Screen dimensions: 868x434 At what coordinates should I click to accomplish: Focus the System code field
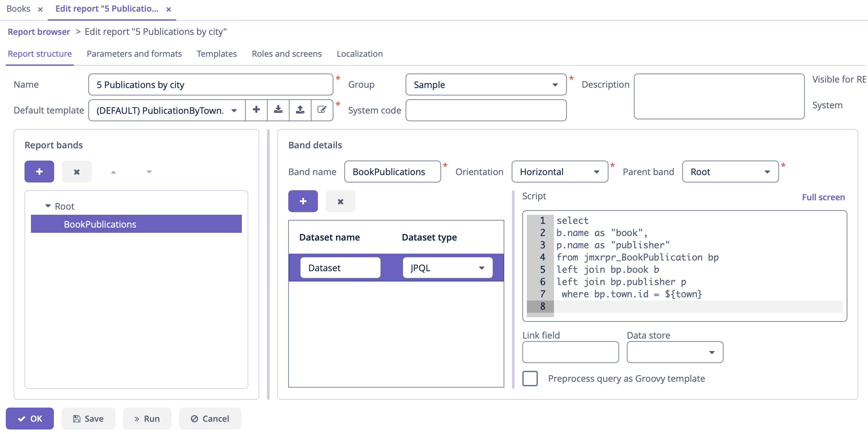pyautogui.click(x=486, y=110)
